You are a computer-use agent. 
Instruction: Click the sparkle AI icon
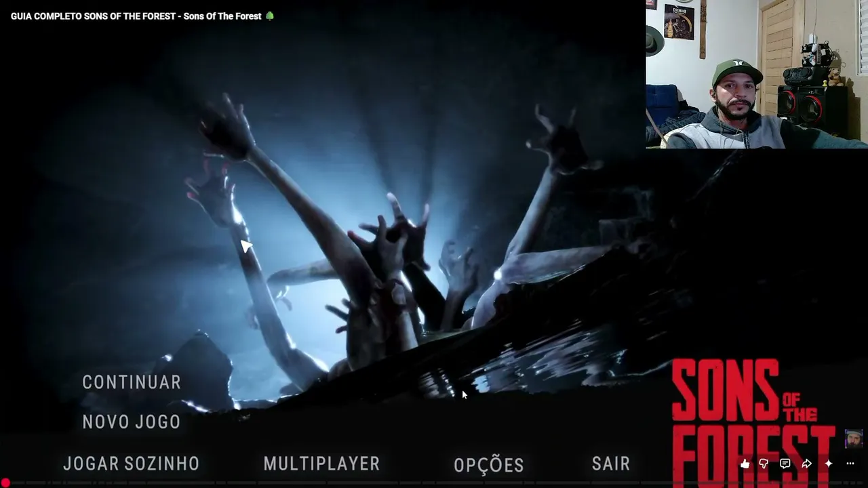click(x=828, y=464)
